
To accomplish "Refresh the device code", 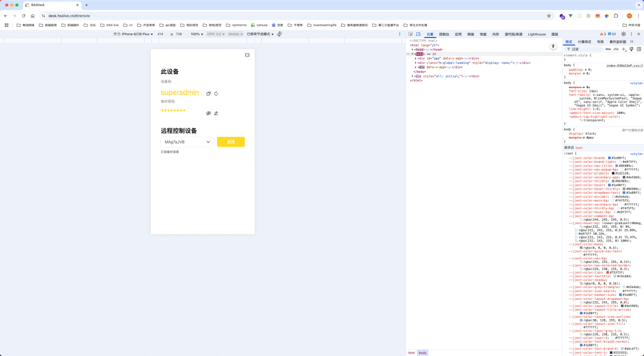I will (x=216, y=94).
